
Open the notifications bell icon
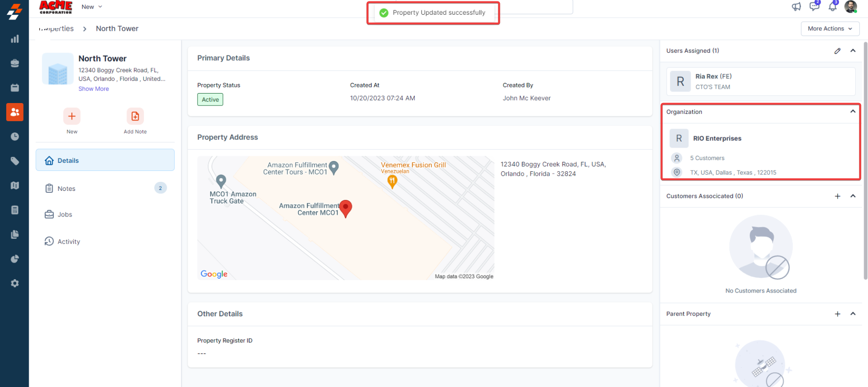[832, 7]
